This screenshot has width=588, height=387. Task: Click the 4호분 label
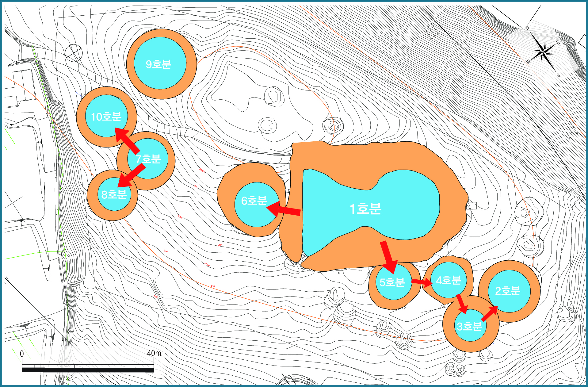(449, 280)
